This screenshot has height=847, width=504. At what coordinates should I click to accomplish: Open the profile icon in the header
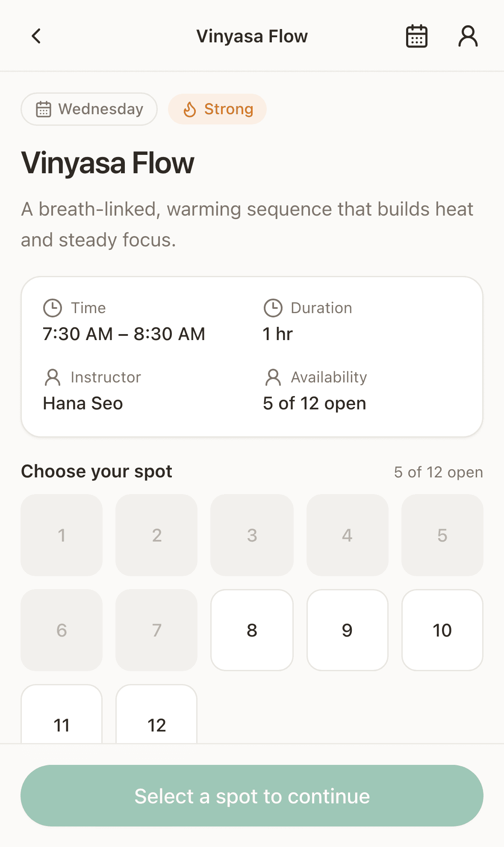pos(468,36)
